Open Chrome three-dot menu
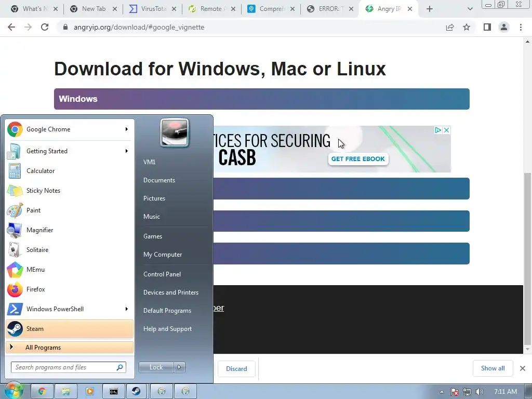The height and width of the screenshot is (399, 532). (521, 27)
